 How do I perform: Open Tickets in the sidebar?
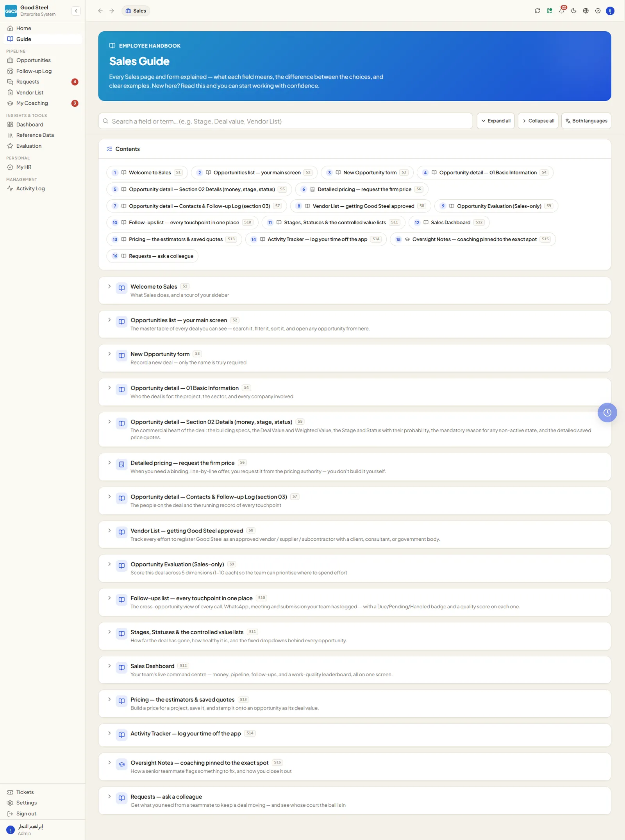pyautogui.click(x=43, y=792)
